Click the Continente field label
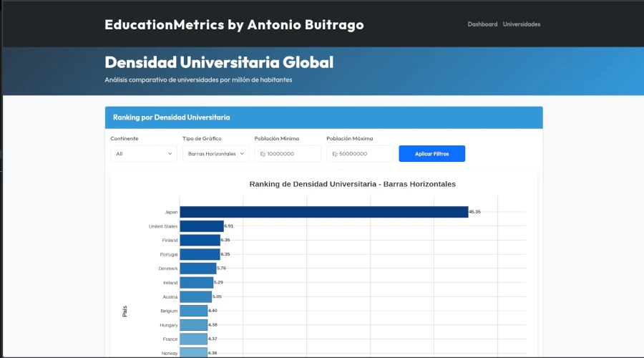Image resolution: width=644 pixels, height=358 pixels. (125, 138)
